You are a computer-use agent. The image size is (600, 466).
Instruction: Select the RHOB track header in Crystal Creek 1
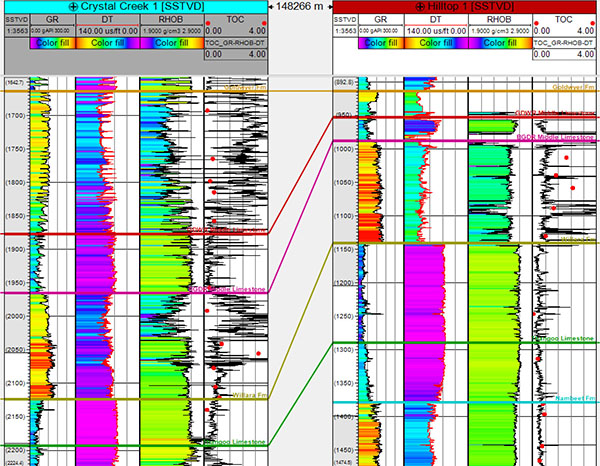(170, 19)
